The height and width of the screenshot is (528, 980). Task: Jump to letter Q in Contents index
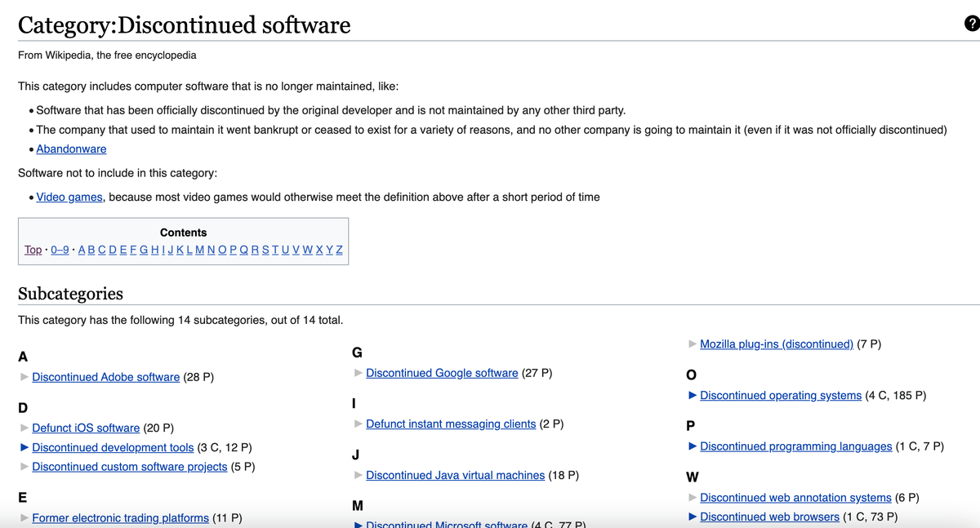[x=244, y=249]
